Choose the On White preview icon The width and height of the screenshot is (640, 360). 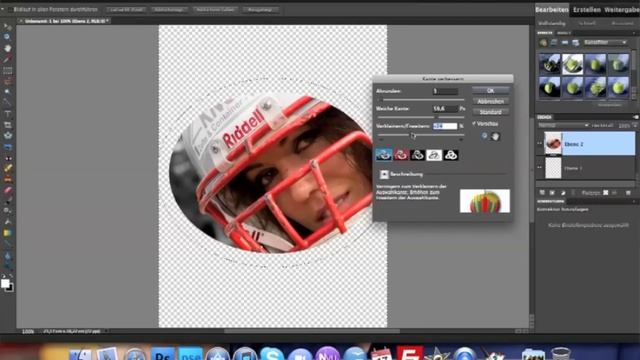point(434,155)
